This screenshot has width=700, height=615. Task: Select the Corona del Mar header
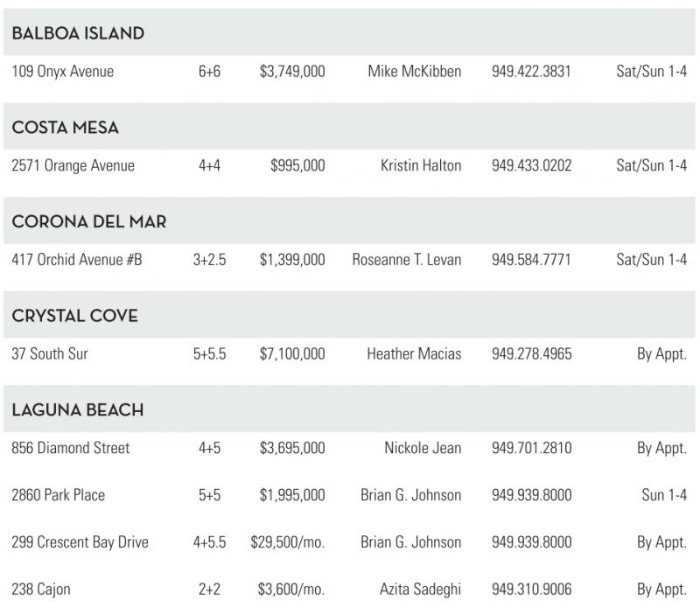pyautogui.click(x=88, y=222)
